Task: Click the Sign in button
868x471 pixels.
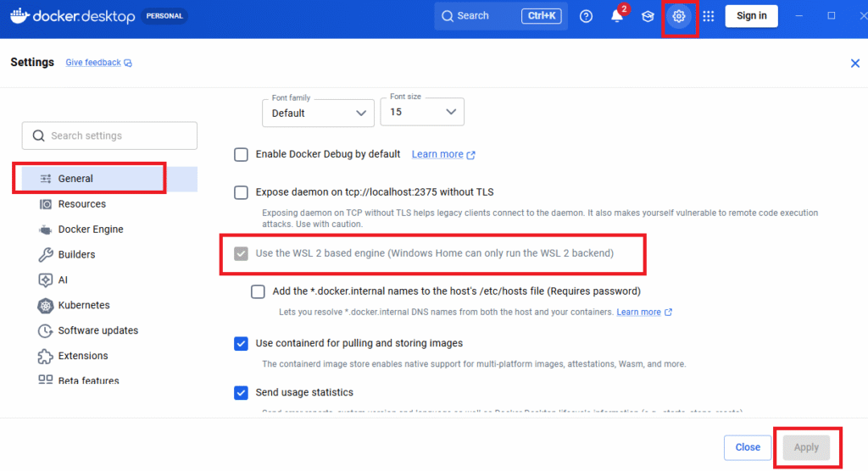Action: 751,16
